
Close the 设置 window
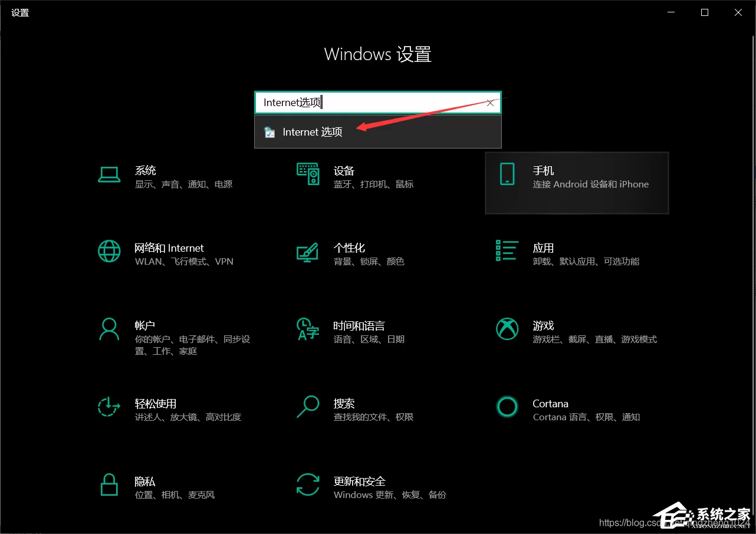tap(738, 12)
